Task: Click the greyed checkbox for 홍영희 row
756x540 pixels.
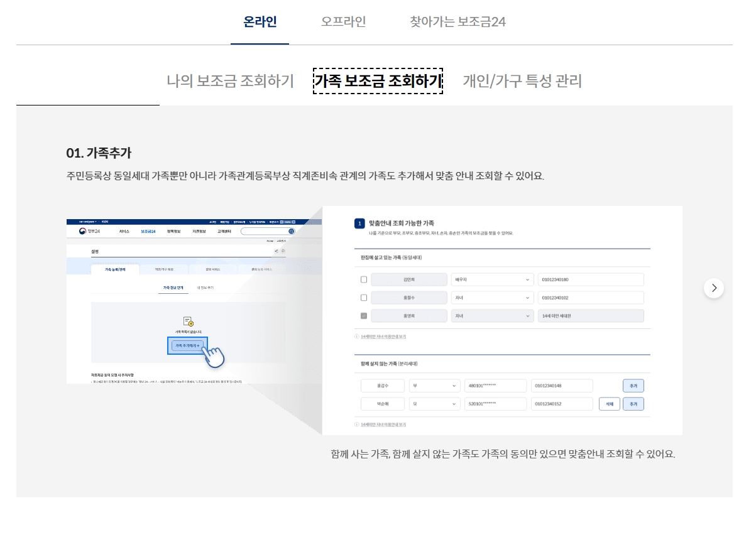Action: click(x=364, y=316)
